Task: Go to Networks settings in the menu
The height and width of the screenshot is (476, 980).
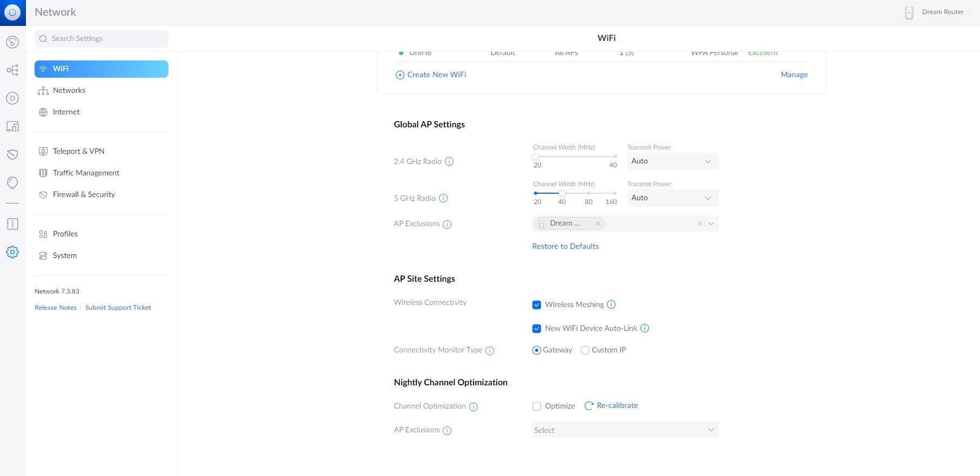Action: pos(69,90)
